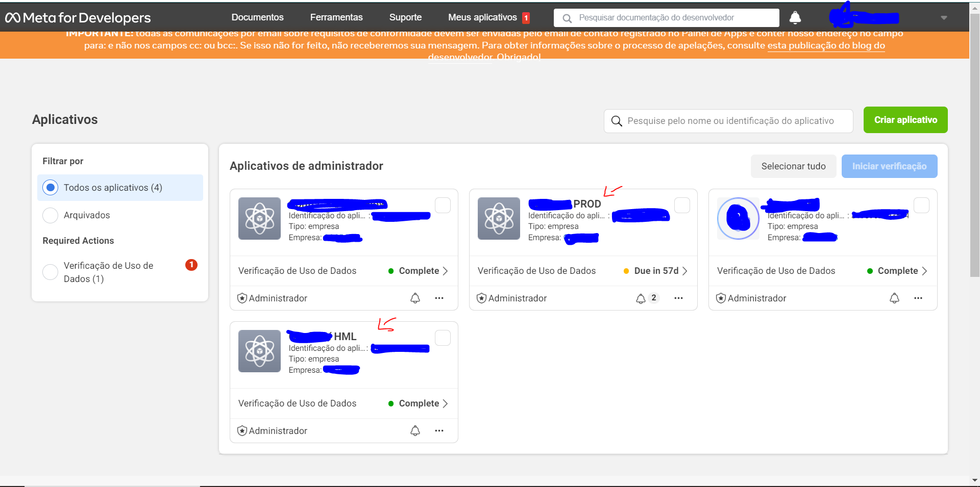Click Tipo: empresa on the HML card
This screenshot has width=980, height=487.
pyautogui.click(x=314, y=359)
